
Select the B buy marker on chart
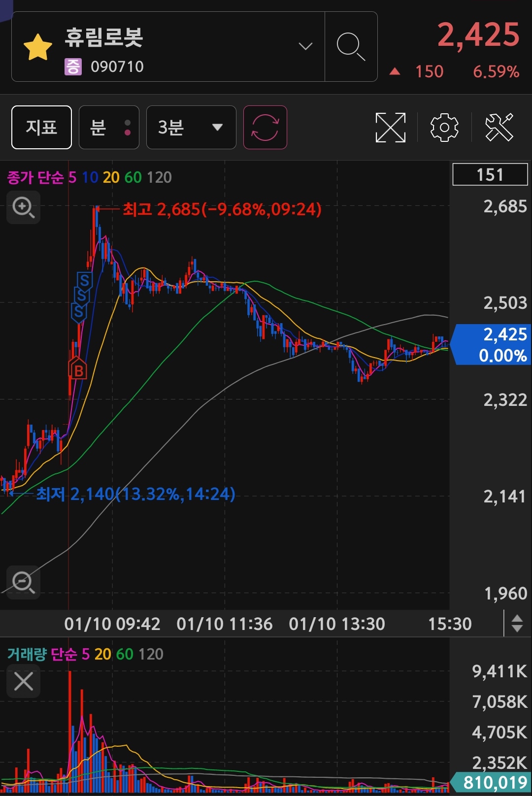78,369
